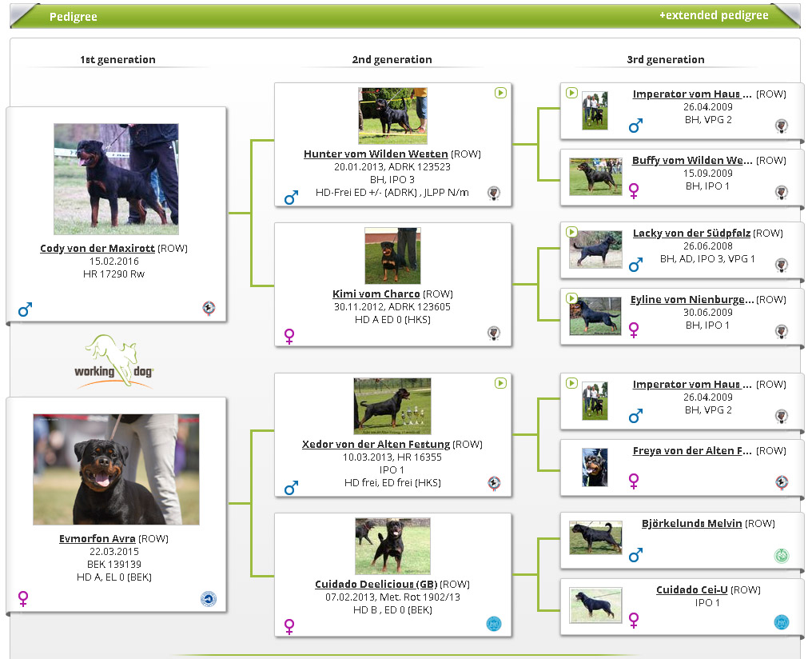
Task: Open the +extended pedigree link
Action: (x=714, y=15)
